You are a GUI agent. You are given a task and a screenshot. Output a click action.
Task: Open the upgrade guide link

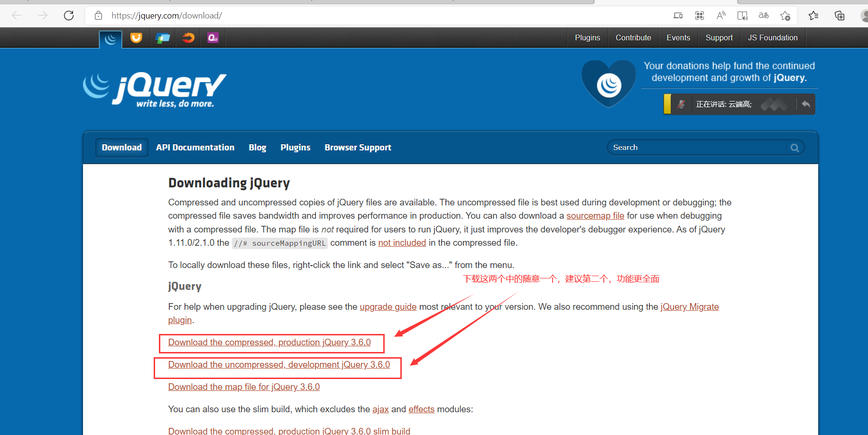click(388, 307)
